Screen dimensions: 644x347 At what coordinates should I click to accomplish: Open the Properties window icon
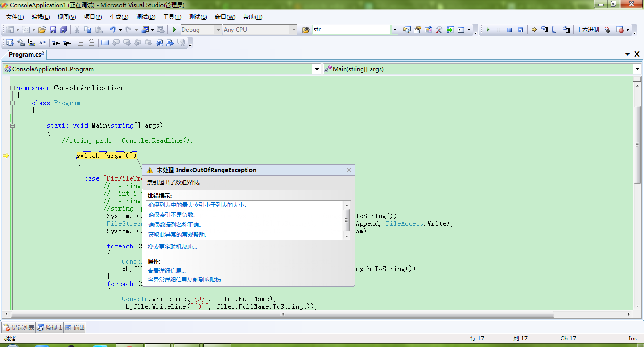coord(418,30)
